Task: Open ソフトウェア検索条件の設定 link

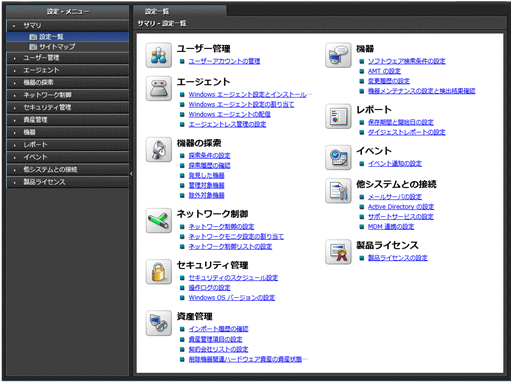Action: coord(407,61)
